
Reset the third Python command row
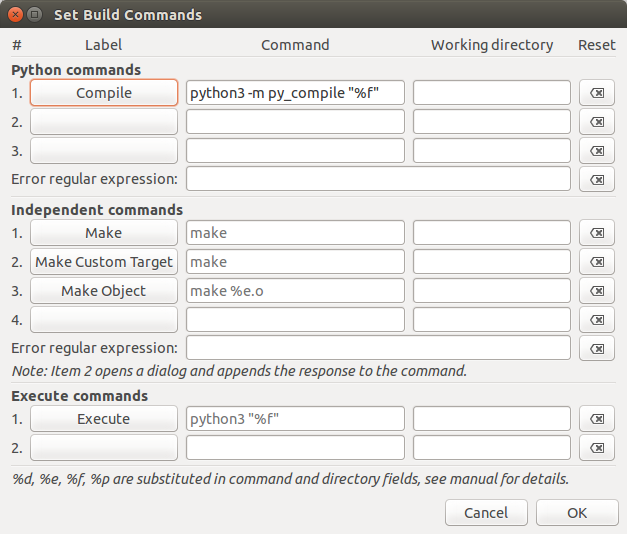tap(596, 151)
